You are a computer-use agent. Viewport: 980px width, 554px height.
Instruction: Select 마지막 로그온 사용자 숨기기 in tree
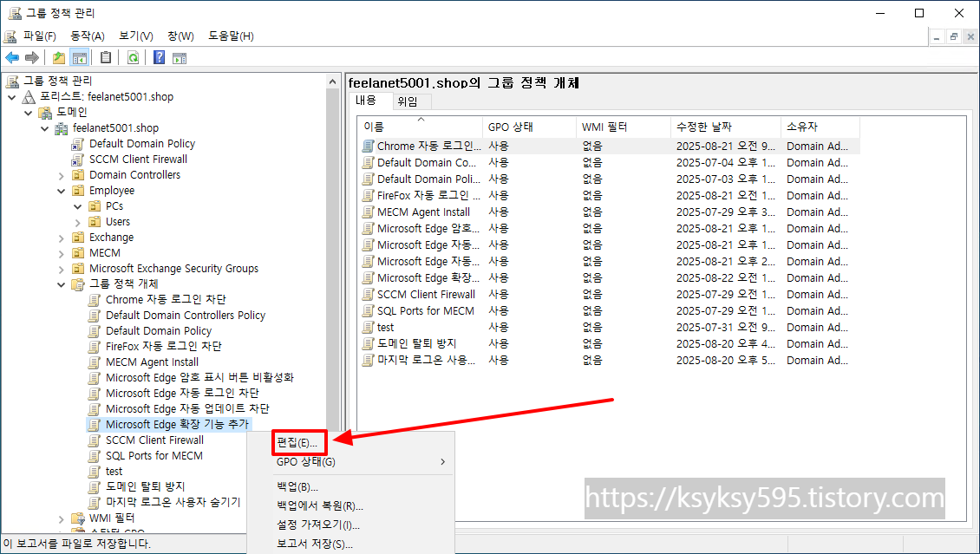coord(173,503)
